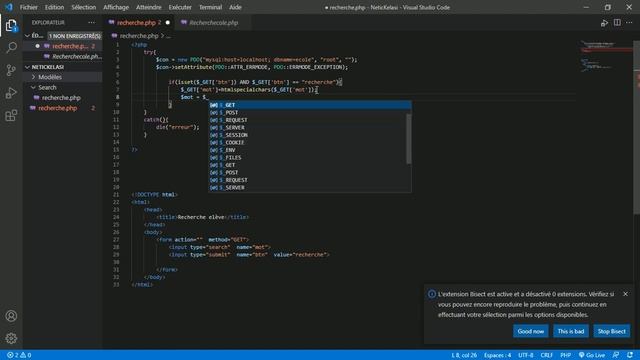
Task: Open the Terminal menu
Action: 210,7
